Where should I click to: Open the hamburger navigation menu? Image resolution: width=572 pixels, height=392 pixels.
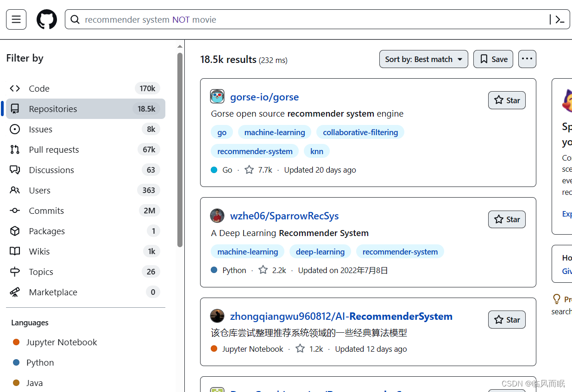tap(16, 19)
